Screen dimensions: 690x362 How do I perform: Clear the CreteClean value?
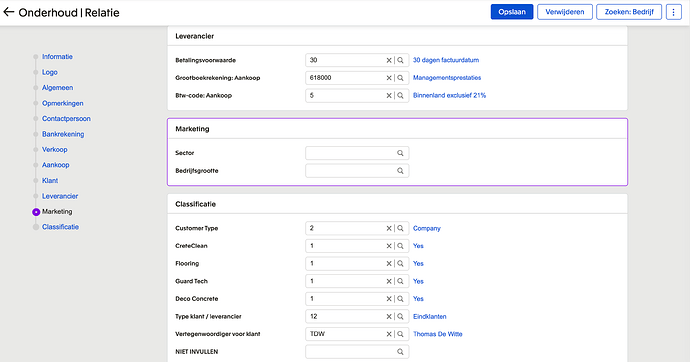tap(389, 246)
